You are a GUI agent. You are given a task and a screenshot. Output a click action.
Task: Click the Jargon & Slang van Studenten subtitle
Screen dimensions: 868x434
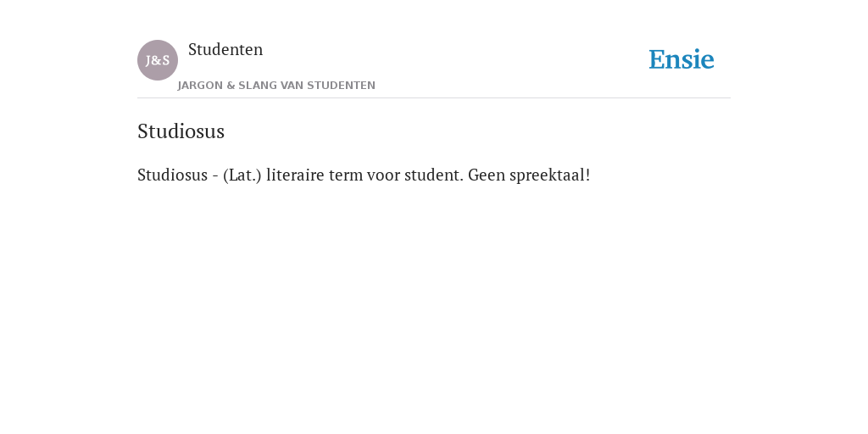point(276,86)
